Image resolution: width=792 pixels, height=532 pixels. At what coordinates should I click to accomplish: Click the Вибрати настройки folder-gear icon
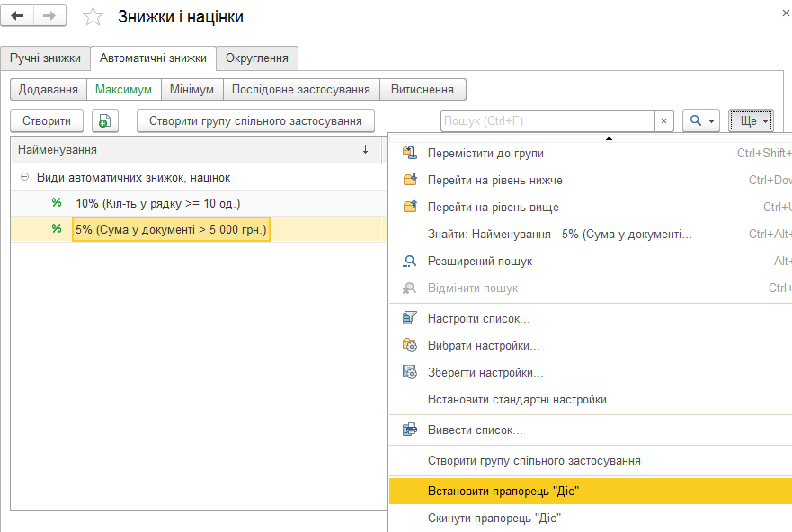click(x=410, y=345)
